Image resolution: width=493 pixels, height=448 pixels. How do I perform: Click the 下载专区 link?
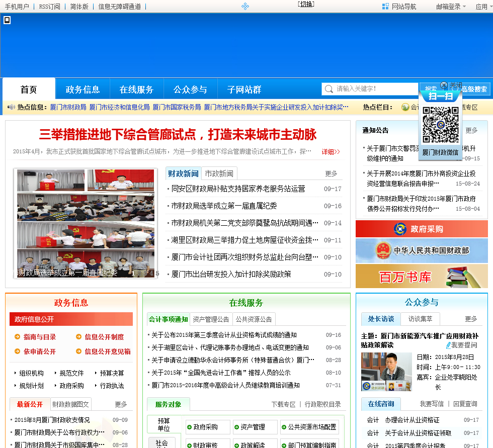[284, 404]
